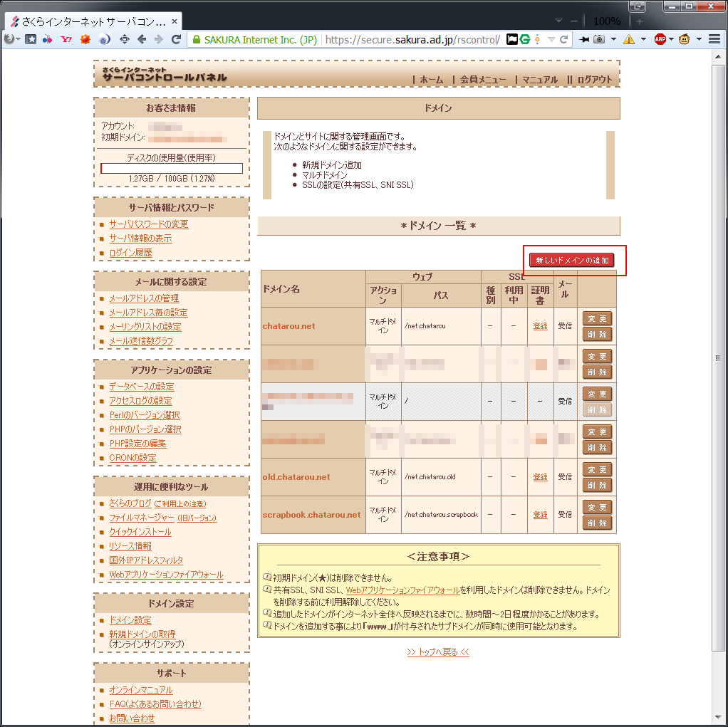Image resolution: width=728 pixels, height=727 pixels.
Task: Click the orange sun toolbar icon
Action: click(85, 39)
